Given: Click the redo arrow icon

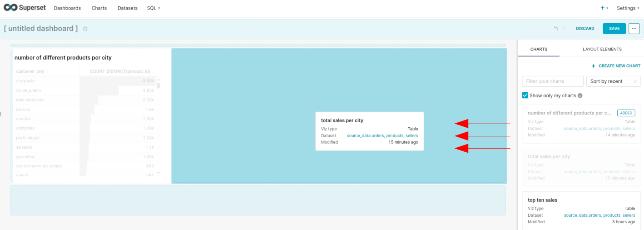Looking at the screenshot, I should pyautogui.click(x=564, y=29).
